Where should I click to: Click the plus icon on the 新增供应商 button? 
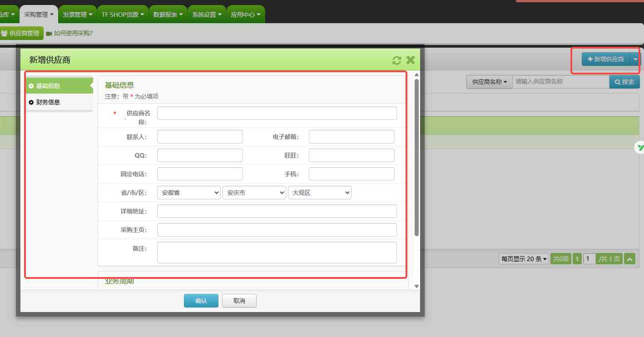(590, 59)
